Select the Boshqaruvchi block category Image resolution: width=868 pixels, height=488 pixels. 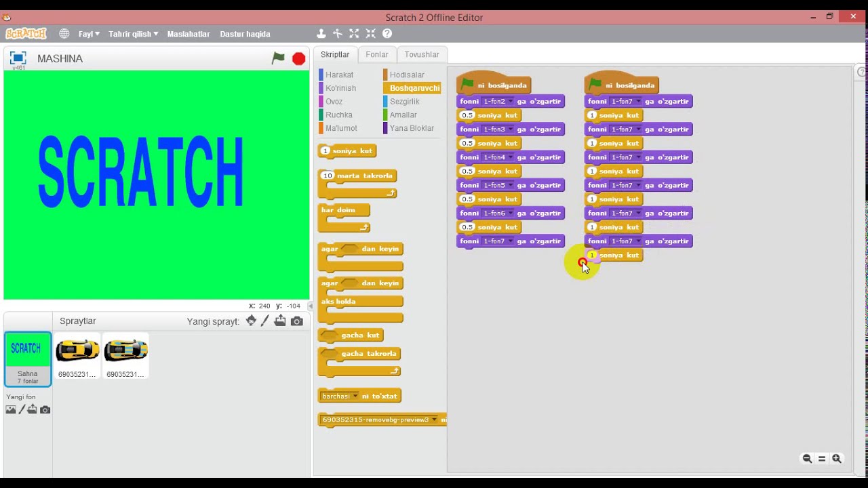click(x=412, y=88)
